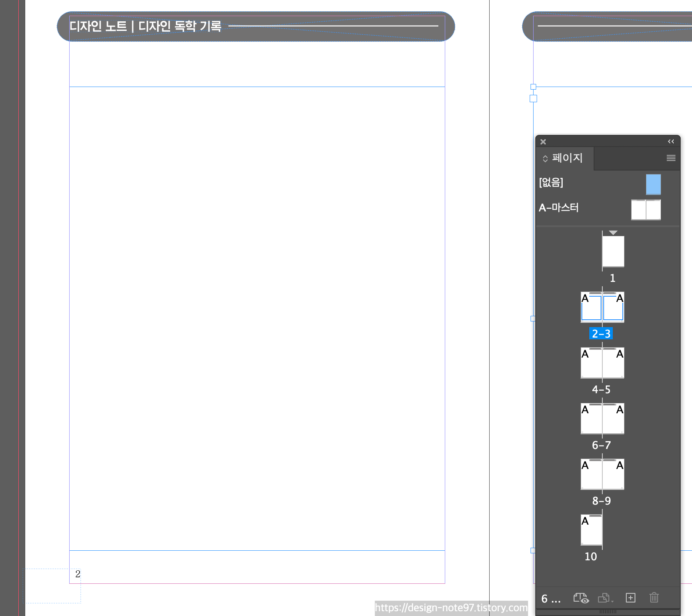Select the A-마스터 spread thumbnail
692x616 pixels.
coord(646,209)
